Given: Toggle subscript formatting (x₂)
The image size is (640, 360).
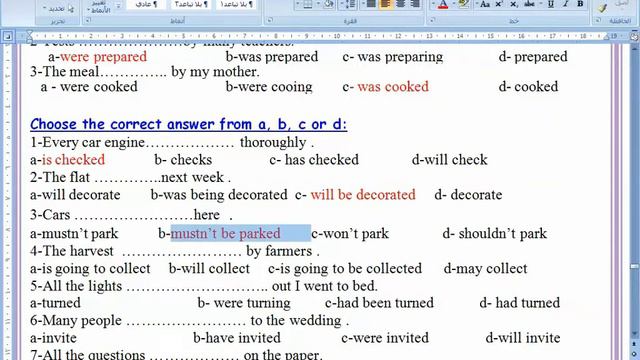Looking at the screenshot, I should click(x=513, y=4).
